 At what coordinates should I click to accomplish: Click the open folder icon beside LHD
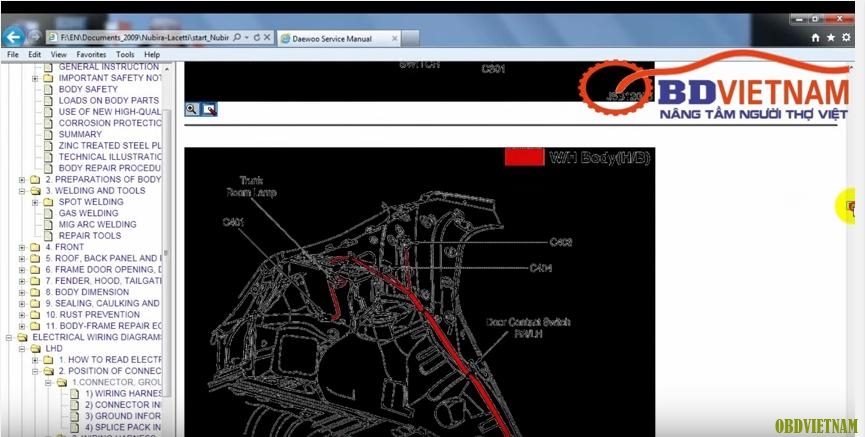[x=35, y=348]
